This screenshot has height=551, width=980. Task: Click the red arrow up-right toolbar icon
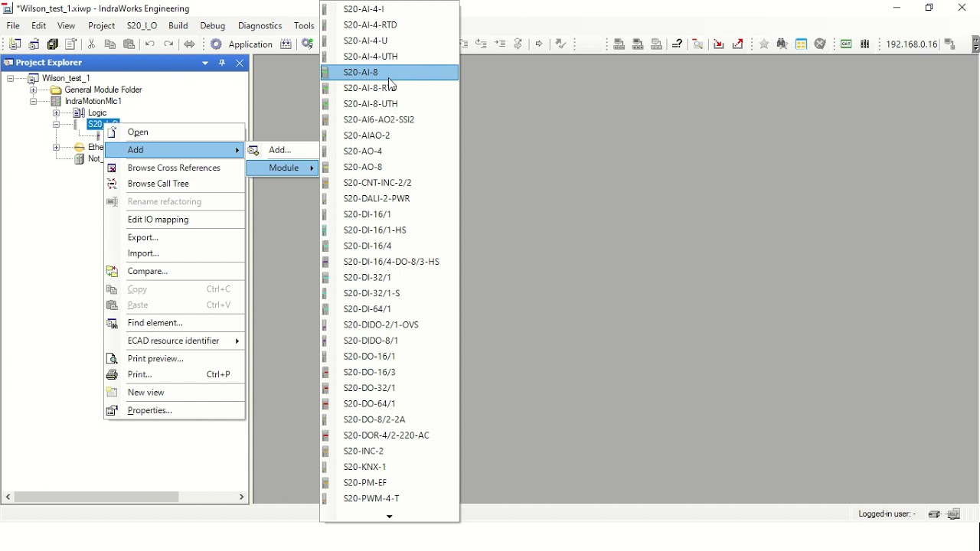(738, 44)
